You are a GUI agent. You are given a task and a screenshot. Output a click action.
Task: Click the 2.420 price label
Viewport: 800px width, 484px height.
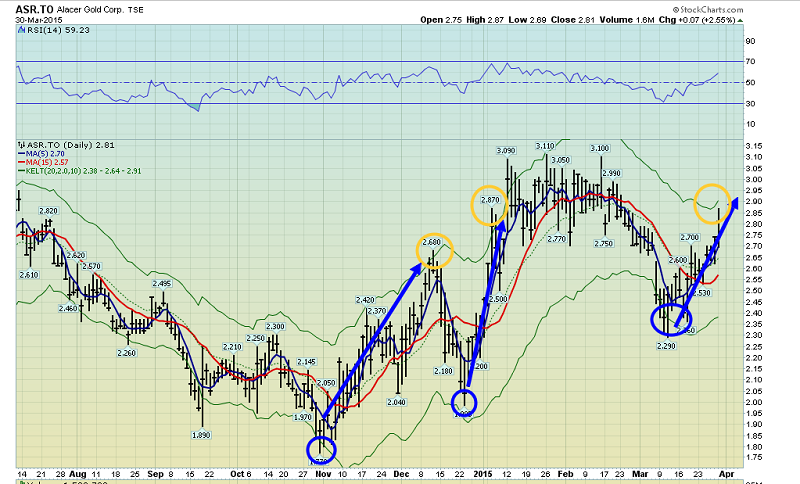[365, 300]
